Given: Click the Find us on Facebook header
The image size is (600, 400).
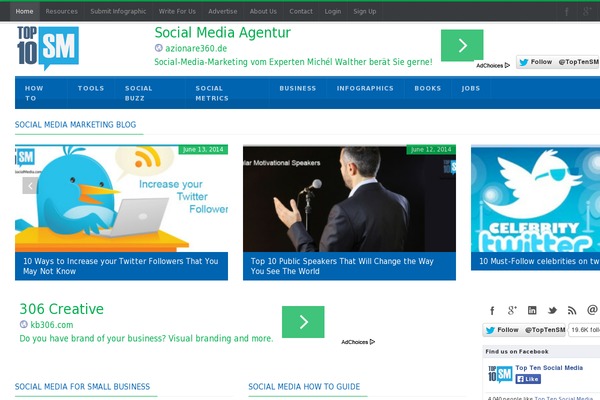Looking at the screenshot, I should click(517, 351).
